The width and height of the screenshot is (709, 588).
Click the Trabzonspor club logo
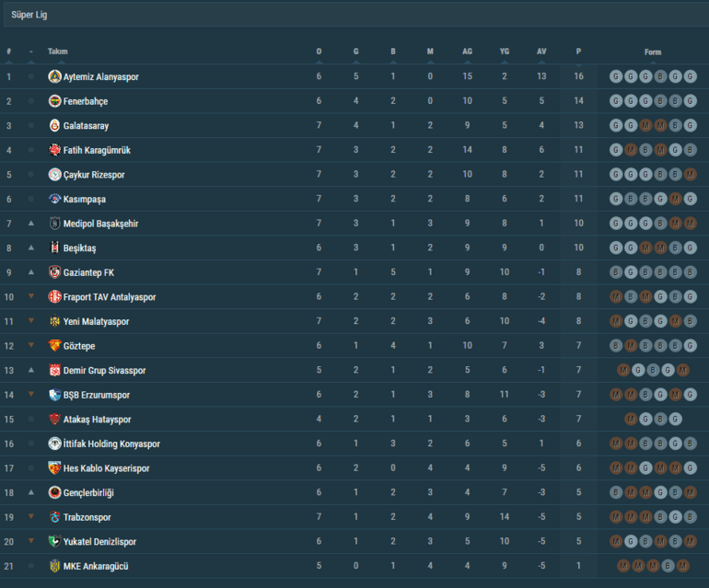click(54, 517)
